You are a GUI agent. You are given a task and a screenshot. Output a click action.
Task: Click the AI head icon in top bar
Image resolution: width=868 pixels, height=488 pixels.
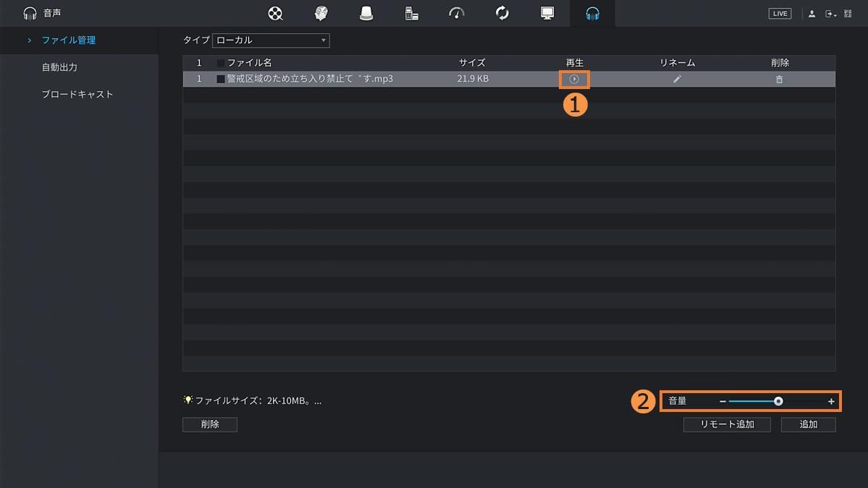point(321,14)
